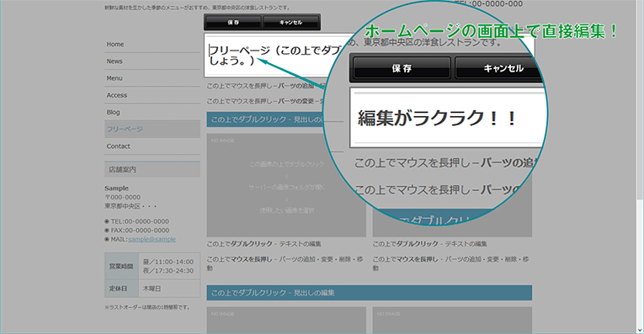Open the Home navigation item
The width and height of the screenshot is (644, 334).
(152, 45)
